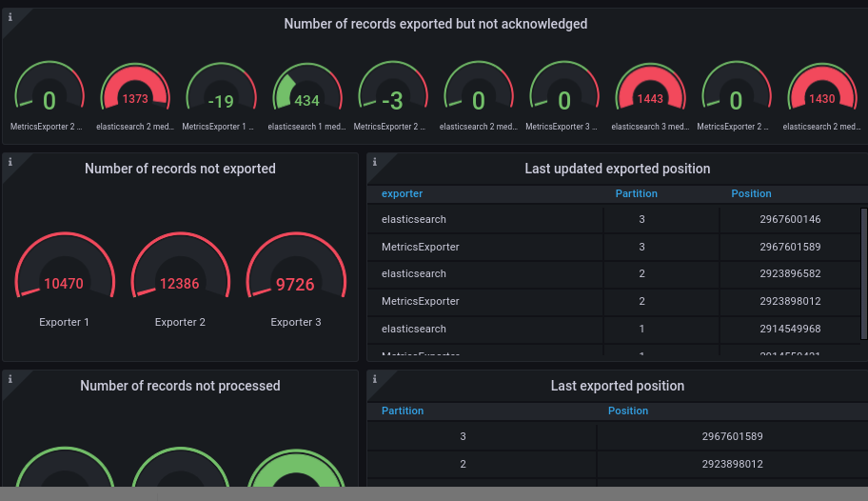This screenshot has width=868, height=501.
Task: Open info icon of Number of records not processed
Action: pyautogui.click(x=10, y=379)
